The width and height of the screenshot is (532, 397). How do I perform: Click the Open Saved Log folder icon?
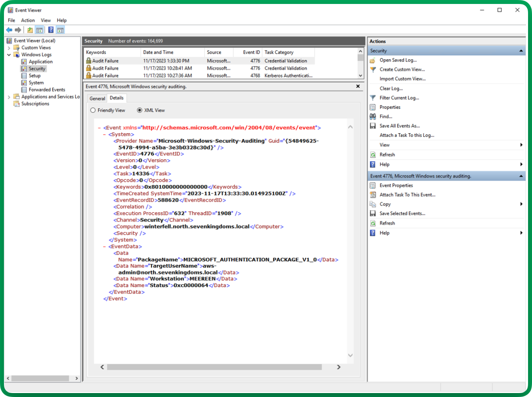pos(373,60)
